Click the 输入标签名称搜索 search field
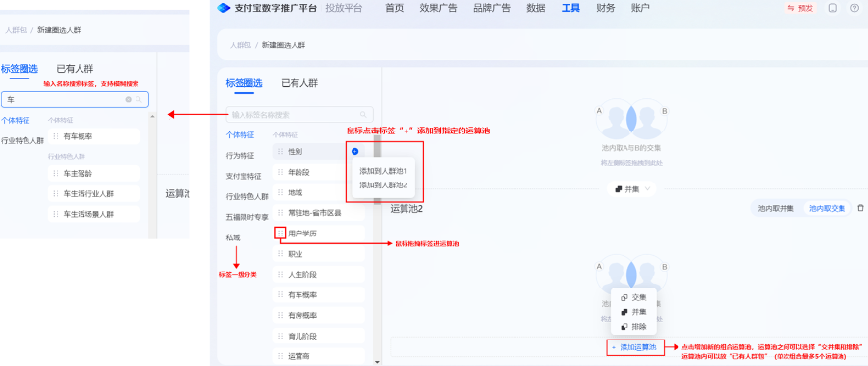Image resolution: width=868 pixels, height=366 pixels. [299, 115]
